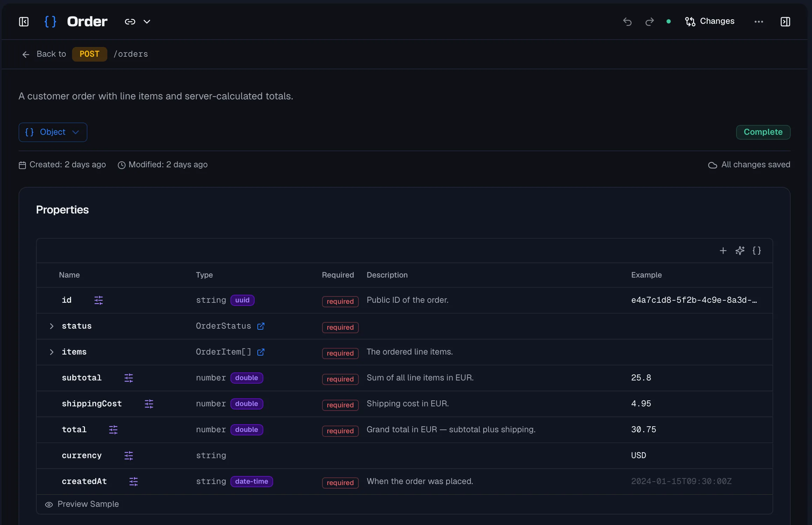Click the double badge on total row
This screenshot has width=812, height=525.
coord(247,430)
